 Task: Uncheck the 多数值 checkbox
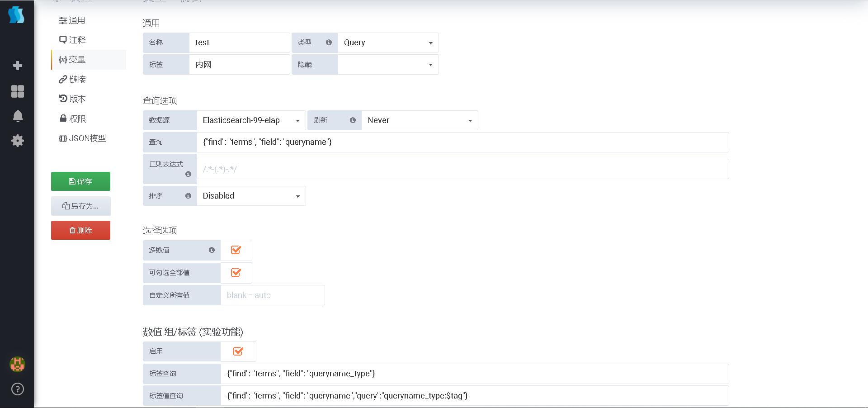point(236,250)
